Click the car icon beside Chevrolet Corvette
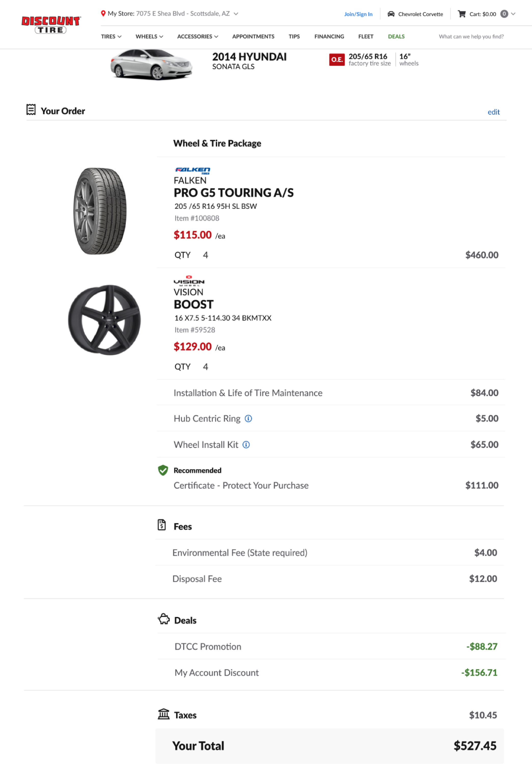Viewport: 532px width, 771px height. (391, 14)
